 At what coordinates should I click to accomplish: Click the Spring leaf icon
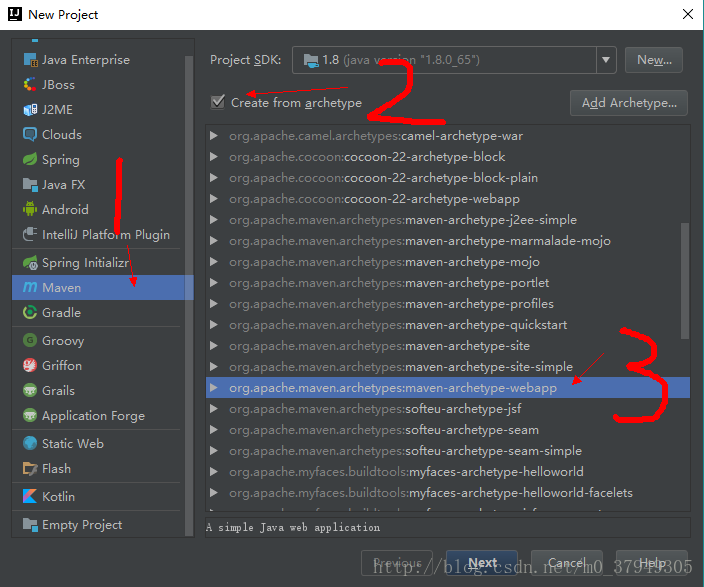point(30,159)
